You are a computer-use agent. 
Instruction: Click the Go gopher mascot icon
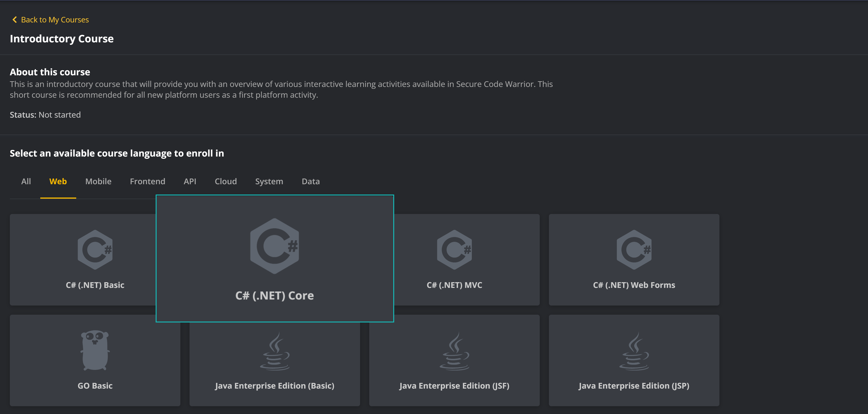pyautogui.click(x=95, y=350)
